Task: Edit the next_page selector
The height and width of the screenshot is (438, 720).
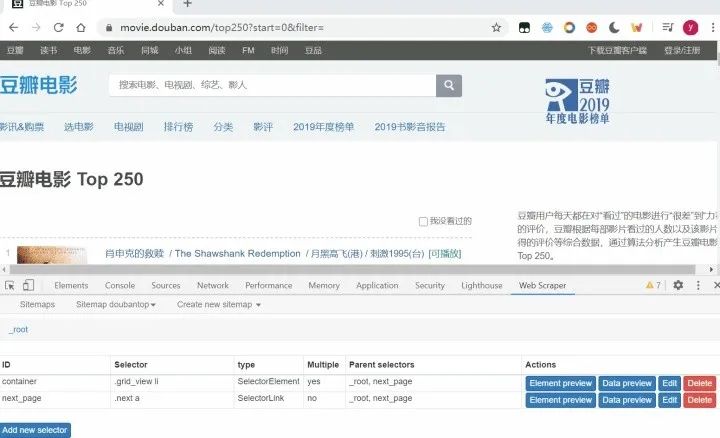Action: tap(669, 400)
